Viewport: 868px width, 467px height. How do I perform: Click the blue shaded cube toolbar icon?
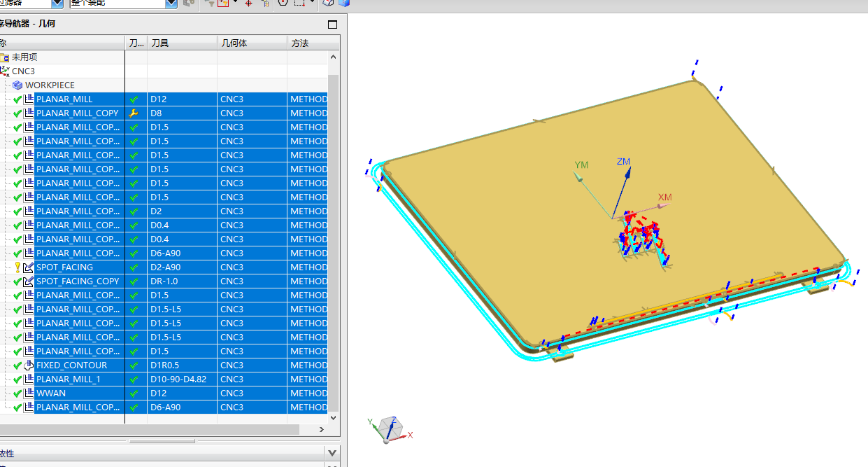point(343,4)
